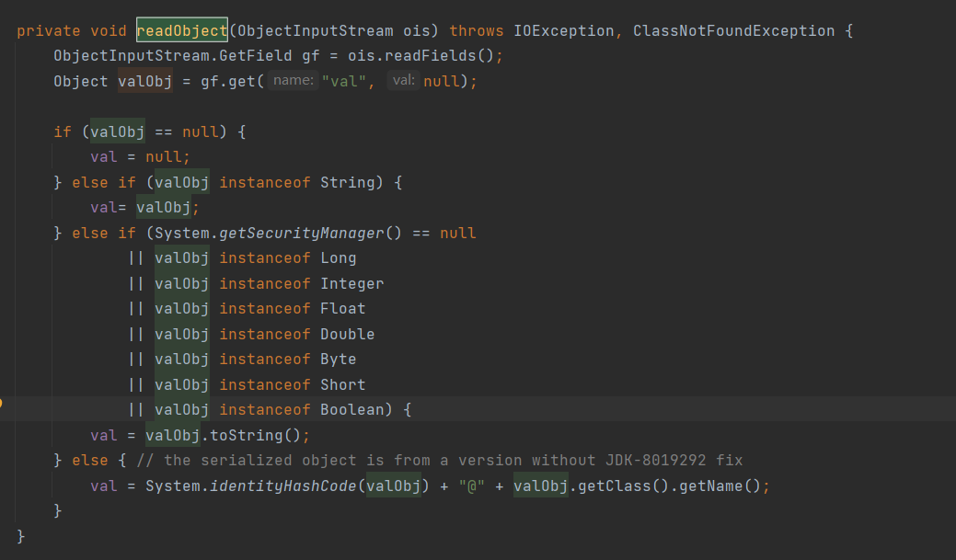This screenshot has width=956, height=560.
Task: Click the Short type in instanceof check
Action: click(342, 384)
